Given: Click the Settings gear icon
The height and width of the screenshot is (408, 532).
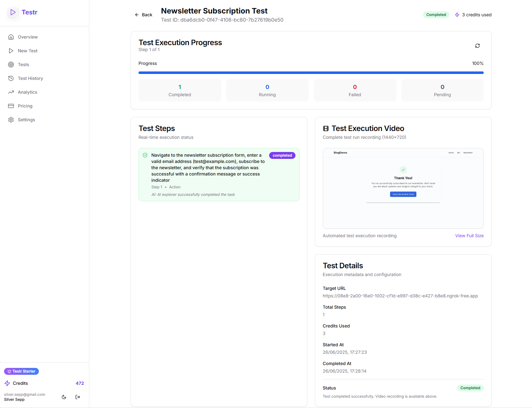Looking at the screenshot, I should click(11, 120).
